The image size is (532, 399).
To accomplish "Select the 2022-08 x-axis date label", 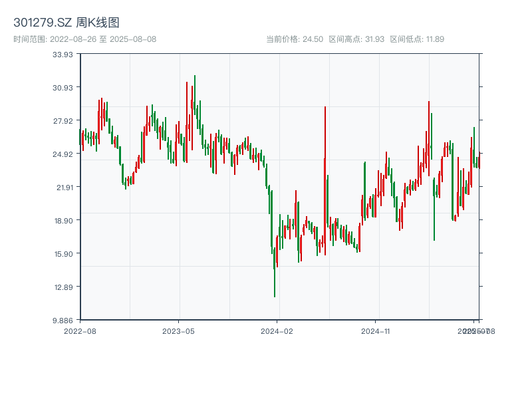I will 80,331.
